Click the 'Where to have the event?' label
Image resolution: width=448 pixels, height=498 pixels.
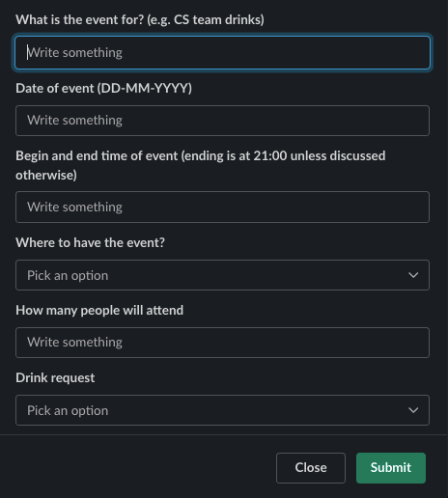90,242
